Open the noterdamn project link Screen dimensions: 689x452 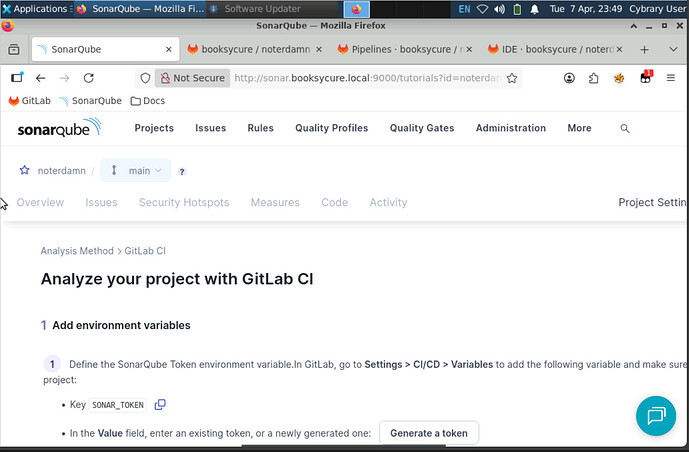(62, 171)
